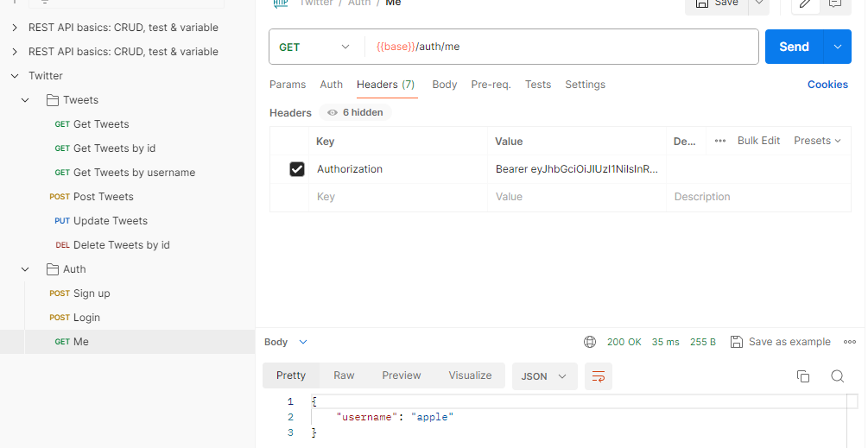Select the Visualize response view

point(470,375)
